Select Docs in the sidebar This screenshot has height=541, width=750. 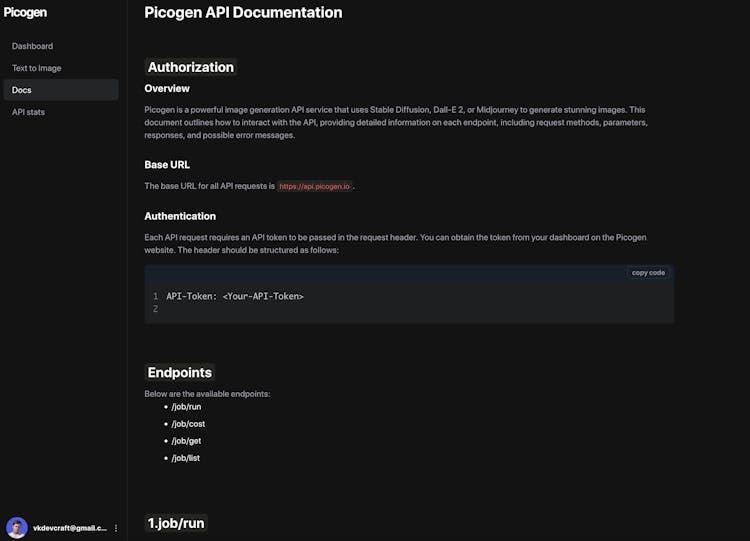[21, 90]
